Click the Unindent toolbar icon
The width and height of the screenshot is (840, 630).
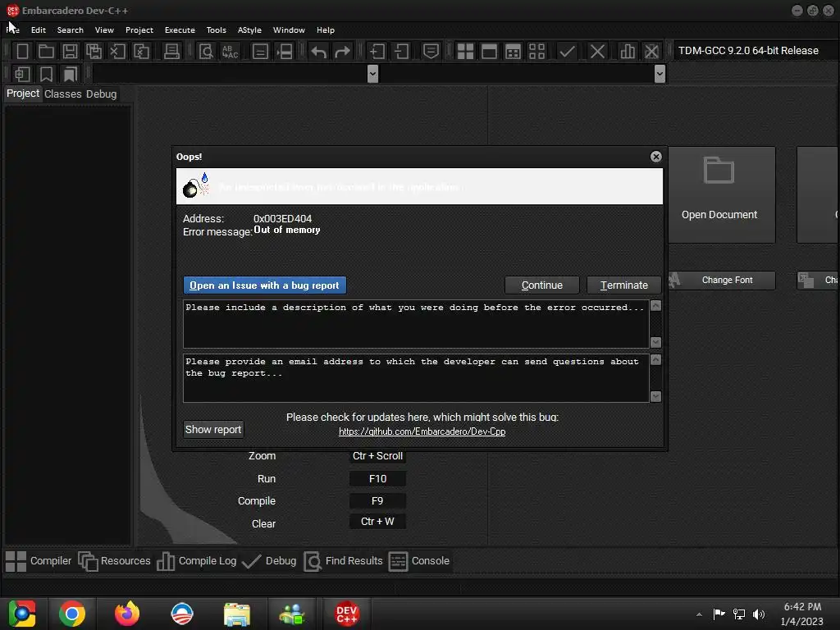(x=401, y=52)
